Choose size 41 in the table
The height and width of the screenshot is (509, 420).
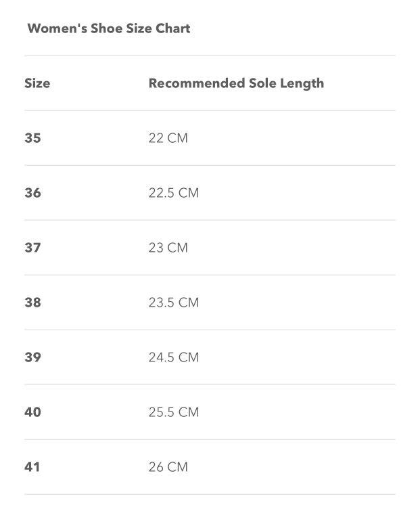tap(32, 467)
